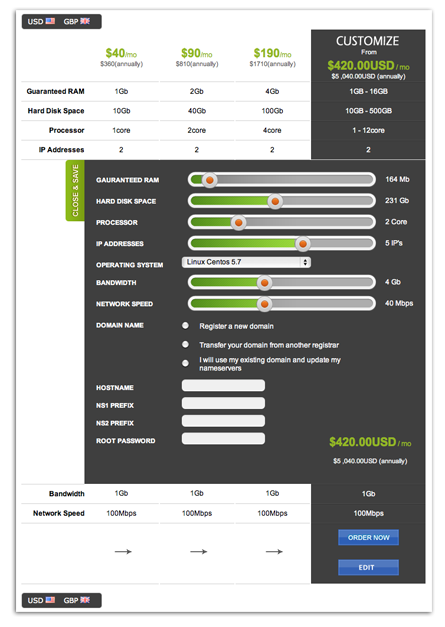Click the Guaranteed RAM row label

pos(56,91)
